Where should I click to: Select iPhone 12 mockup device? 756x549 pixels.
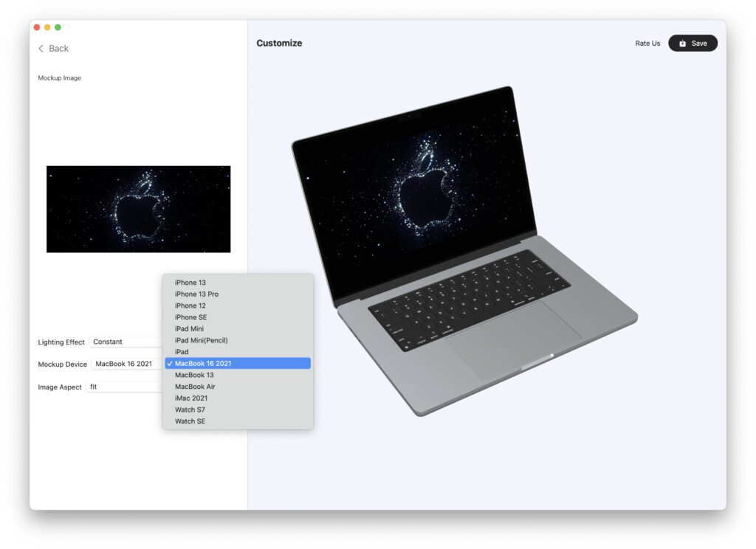tap(190, 305)
